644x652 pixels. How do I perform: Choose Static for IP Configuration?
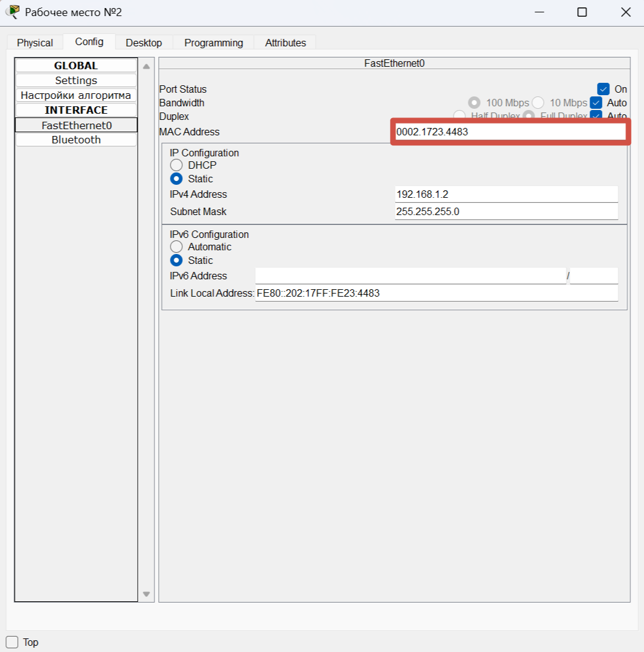pyautogui.click(x=176, y=179)
